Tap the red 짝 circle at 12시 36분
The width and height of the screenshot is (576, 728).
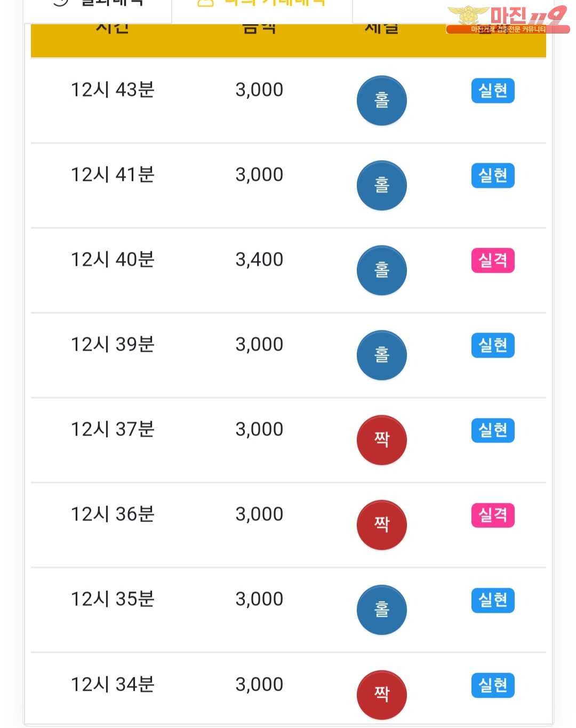[381, 525]
